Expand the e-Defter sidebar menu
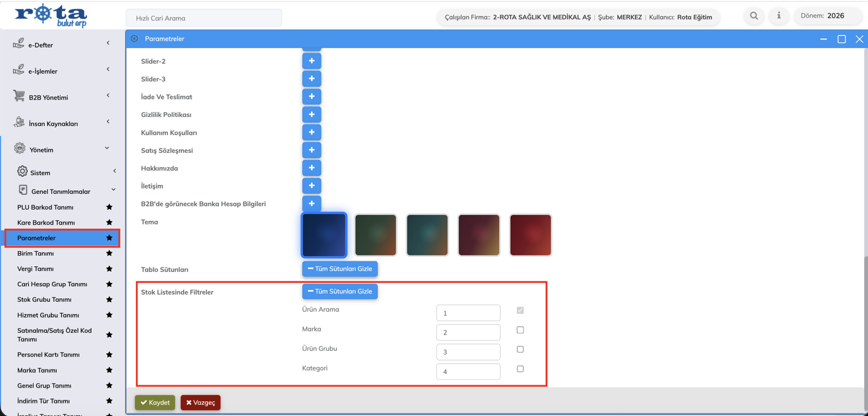Screen dimensions: 868x416 point(60,45)
